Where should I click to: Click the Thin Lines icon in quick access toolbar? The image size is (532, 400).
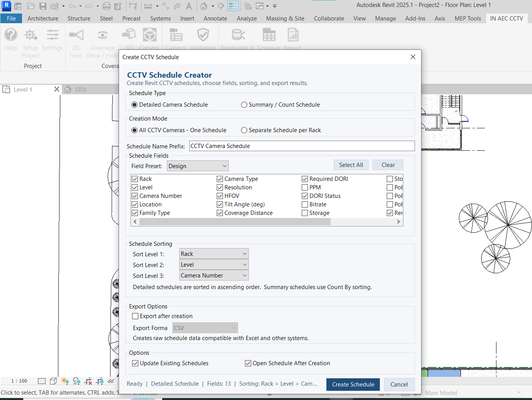tap(233, 6)
